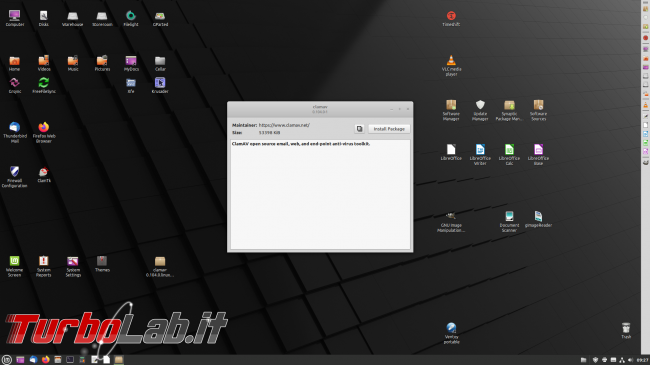Open the terminal from the taskbar
The image size is (650, 365).
coord(70,360)
